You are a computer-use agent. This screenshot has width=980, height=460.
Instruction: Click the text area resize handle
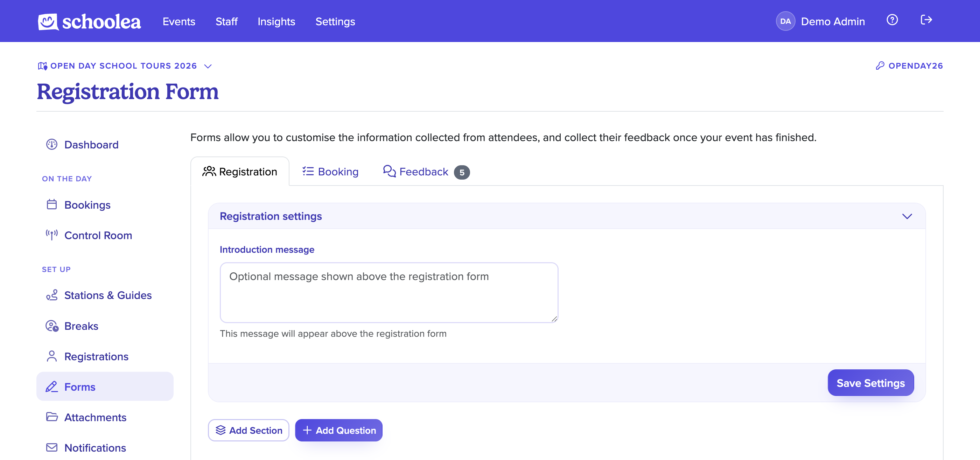554,319
